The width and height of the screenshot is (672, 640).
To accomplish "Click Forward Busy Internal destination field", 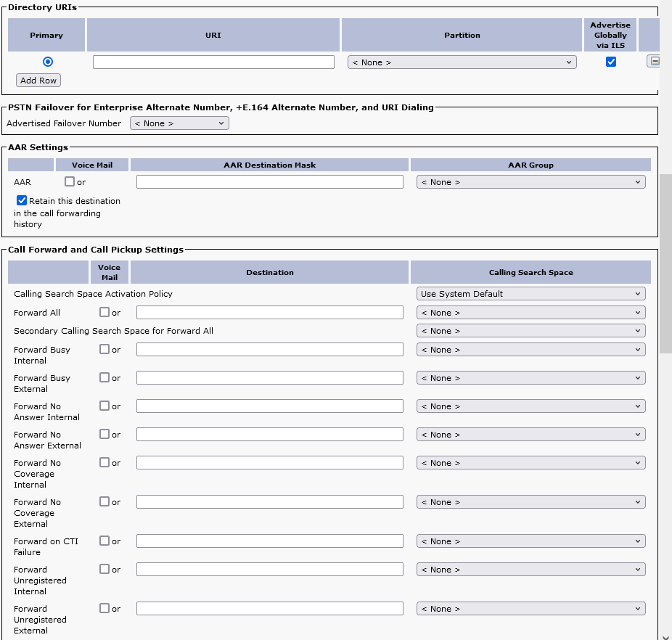I will pyautogui.click(x=269, y=350).
